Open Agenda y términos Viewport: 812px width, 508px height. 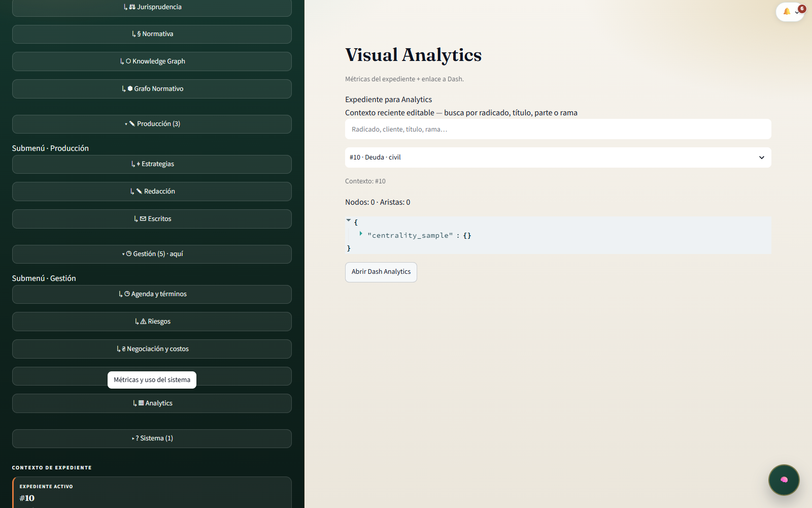152,294
